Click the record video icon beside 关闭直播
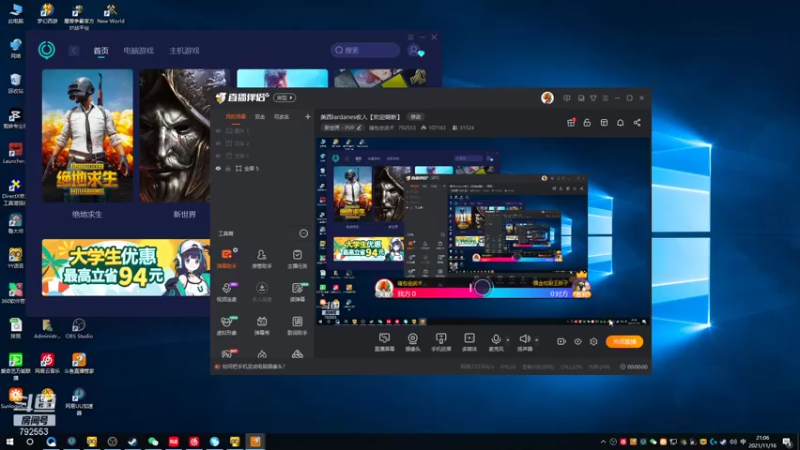This screenshot has width=800, height=450. click(561, 341)
